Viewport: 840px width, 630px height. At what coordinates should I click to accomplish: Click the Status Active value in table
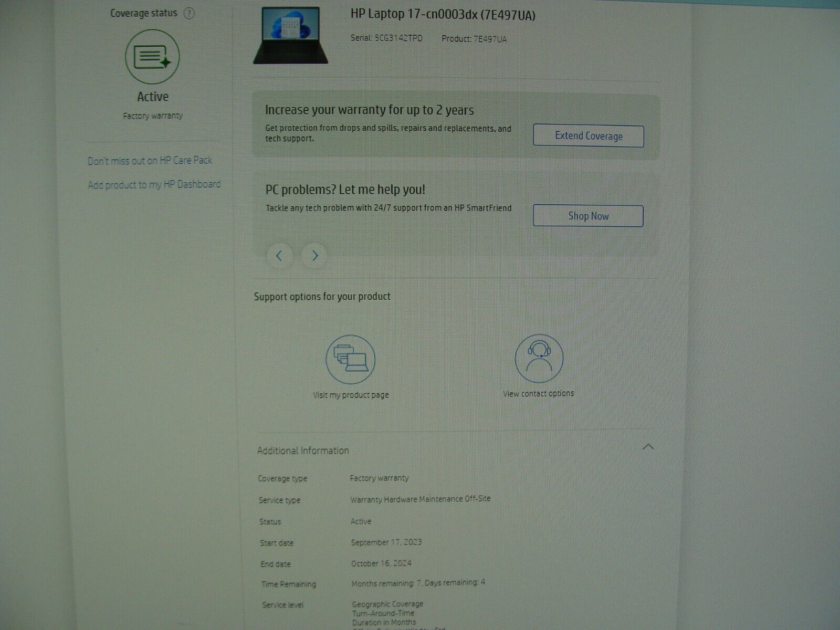(361, 521)
